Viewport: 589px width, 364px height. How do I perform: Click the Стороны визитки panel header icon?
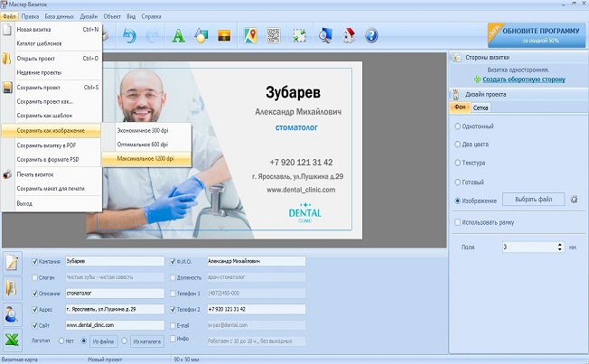456,58
